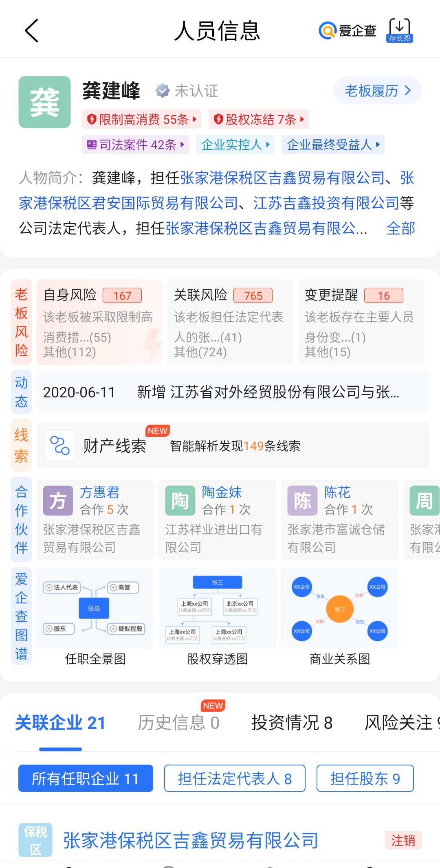Tap the 未认证 verification badge icon
This screenshot has width=440, height=868.
(163, 90)
